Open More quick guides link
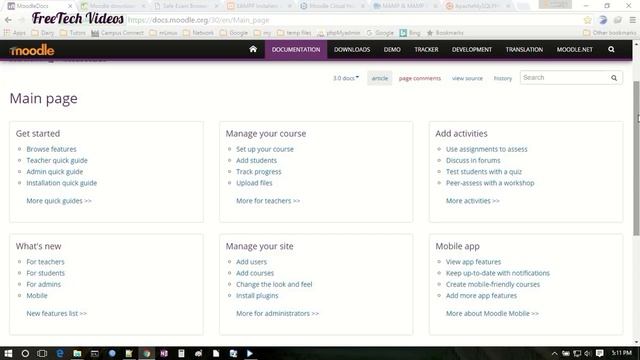This screenshot has width=640, height=360. (x=59, y=201)
